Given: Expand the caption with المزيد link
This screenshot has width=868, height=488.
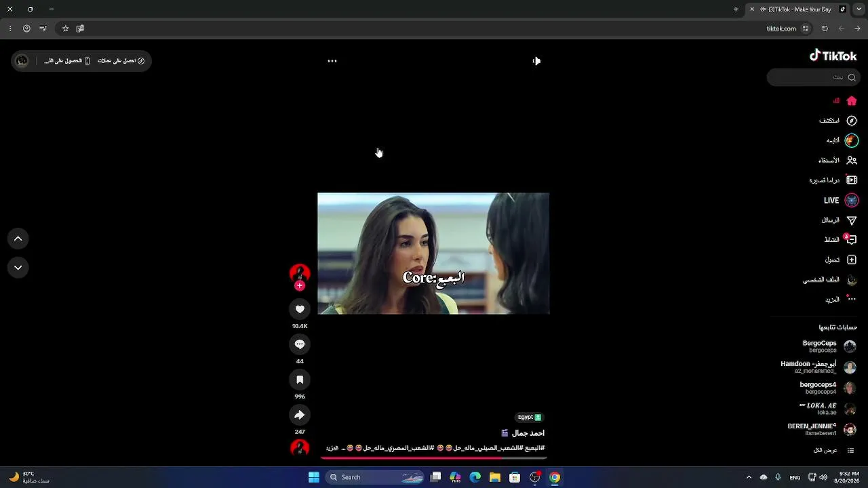Looking at the screenshot, I should coord(332,448).
